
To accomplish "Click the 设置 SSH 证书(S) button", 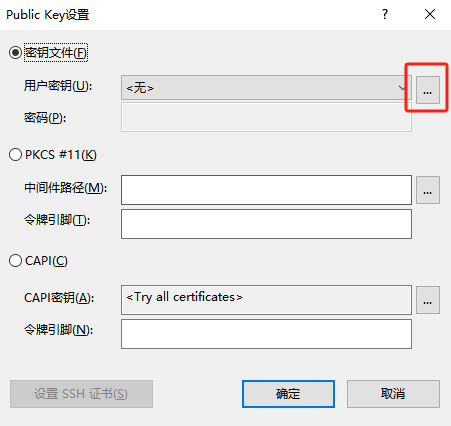I will [x=81, y=394].
